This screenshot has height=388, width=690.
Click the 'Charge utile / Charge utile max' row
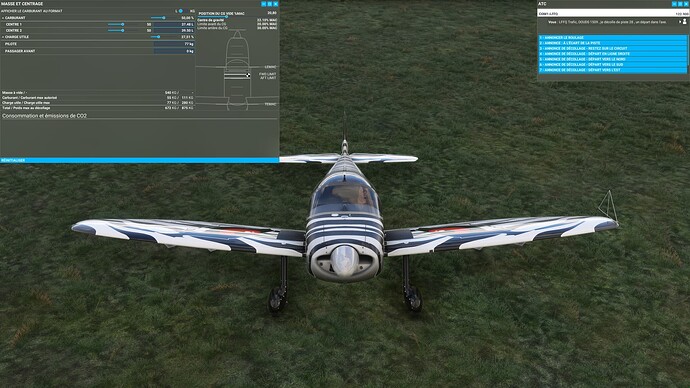tap(97, 102)
